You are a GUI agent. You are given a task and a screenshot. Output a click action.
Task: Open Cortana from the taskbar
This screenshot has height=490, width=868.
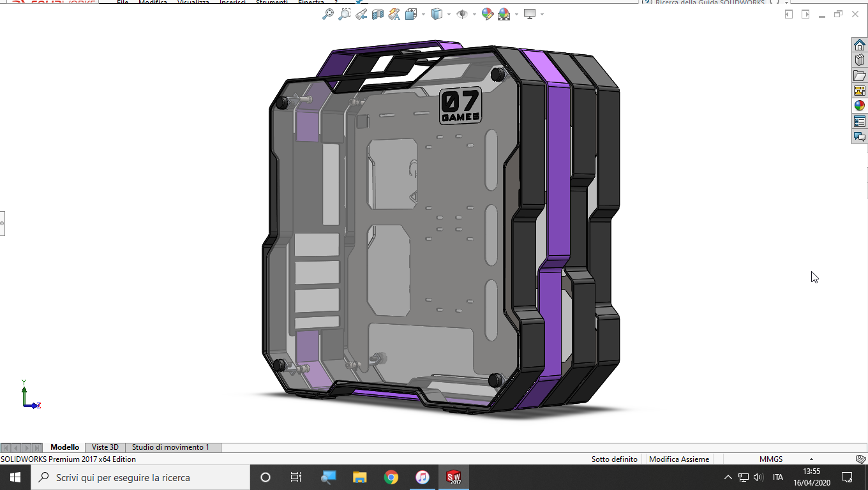click(x=266, y=477)
